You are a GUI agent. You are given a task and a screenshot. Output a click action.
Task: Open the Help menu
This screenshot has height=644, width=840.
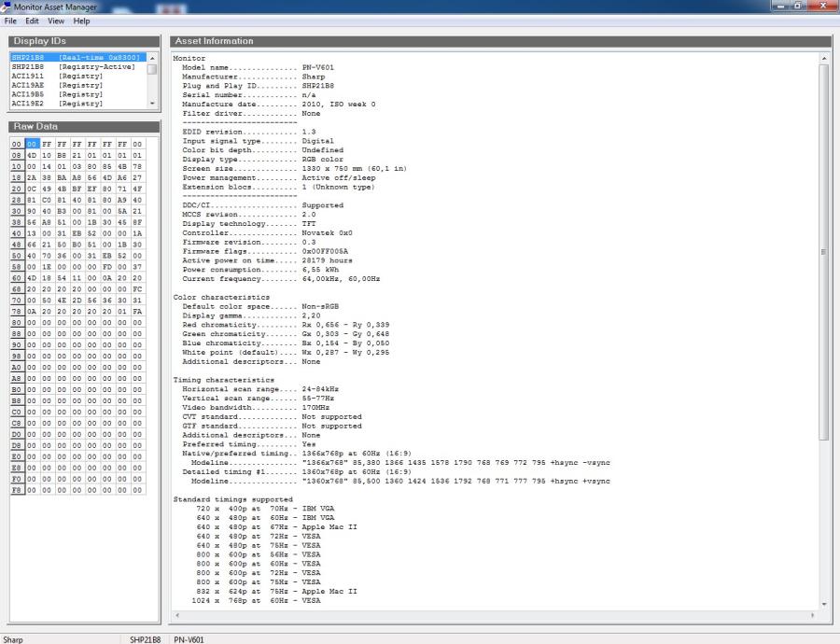82,21
